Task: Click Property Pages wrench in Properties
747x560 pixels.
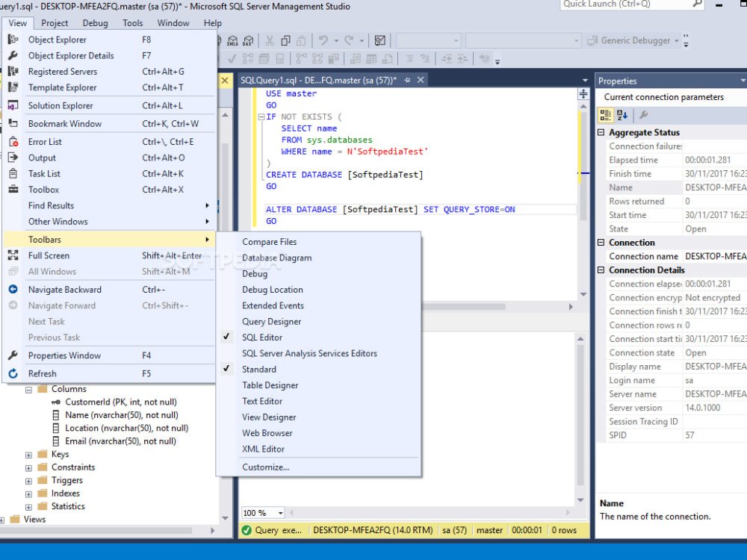Action: 643,115
